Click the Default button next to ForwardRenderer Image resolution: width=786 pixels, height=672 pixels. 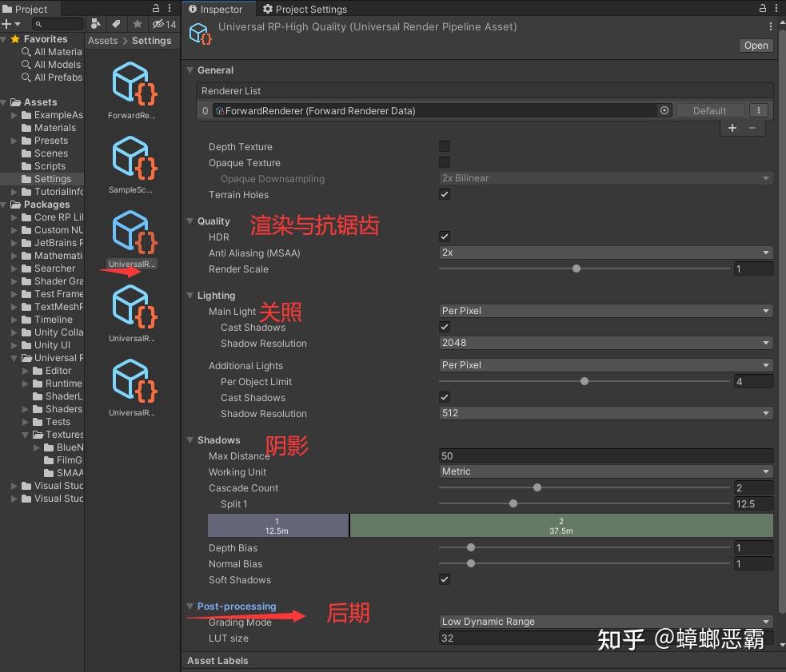[x=710, y=110]
